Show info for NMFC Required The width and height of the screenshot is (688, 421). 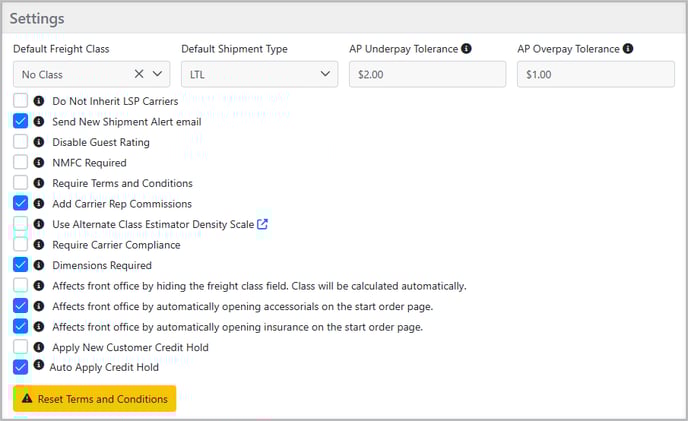click(x=39, y=162)
